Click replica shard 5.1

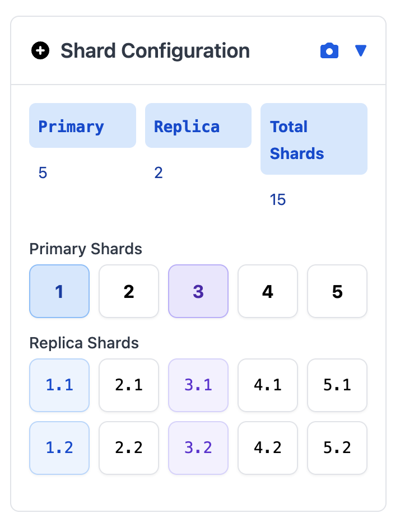pyautogui.click(x=337, y=385)
